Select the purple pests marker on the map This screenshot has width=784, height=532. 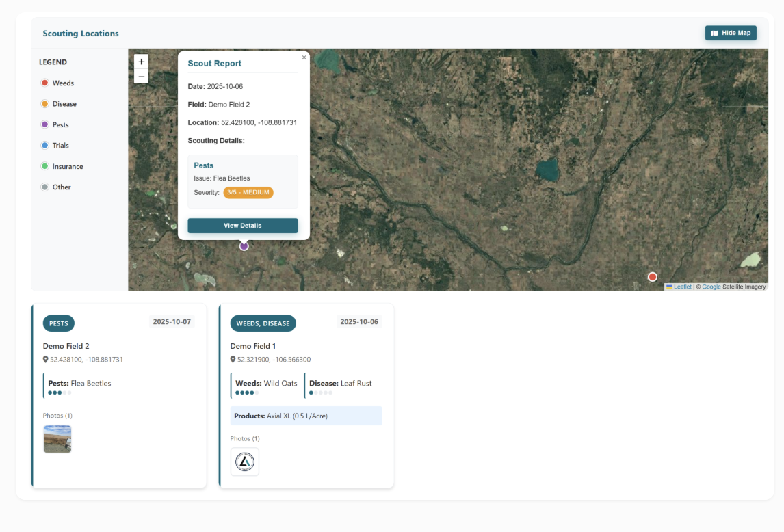tap(244, 245)
